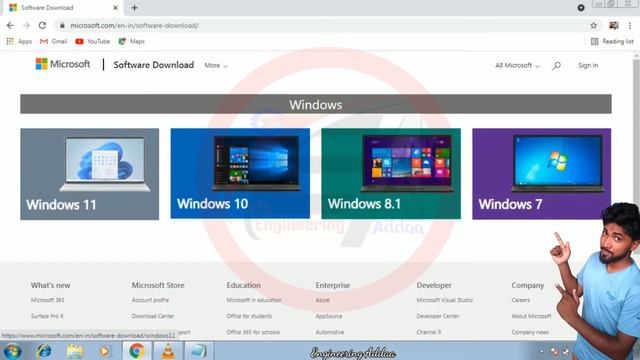Click the About Microsoft footer link
Screen dimensions: 640x360
click(531, 316)
